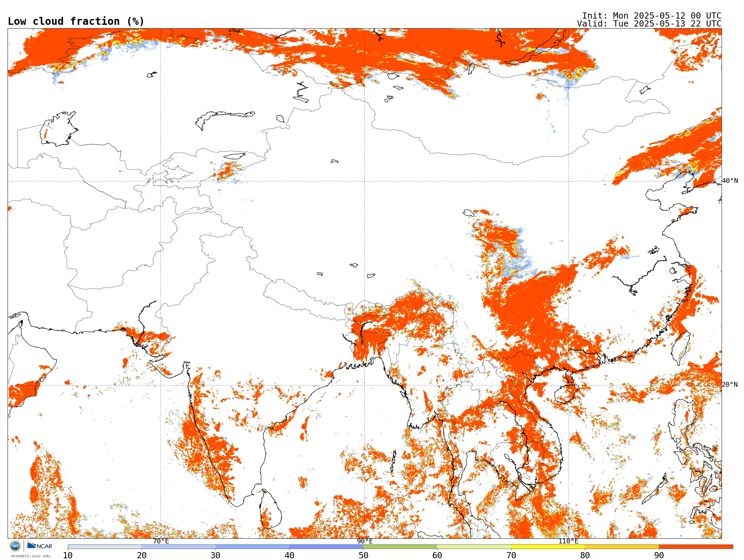Click the colorbar tick label 30
This screenshot has height=560, width=744.
216,556
